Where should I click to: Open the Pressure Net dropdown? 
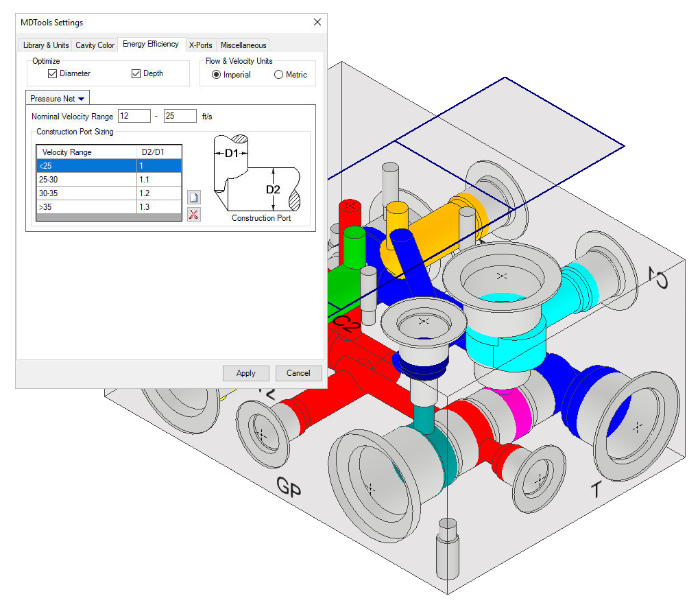point(58,98)
